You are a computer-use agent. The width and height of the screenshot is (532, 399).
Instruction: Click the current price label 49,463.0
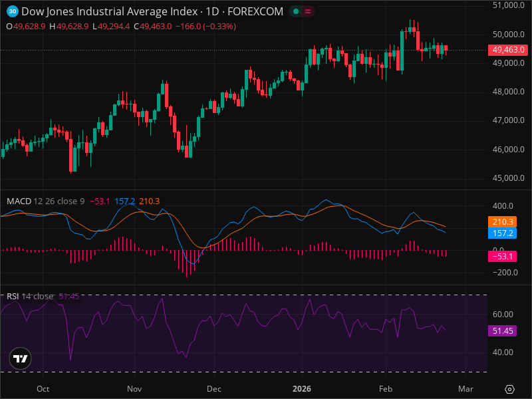click(x=508, y=50)
